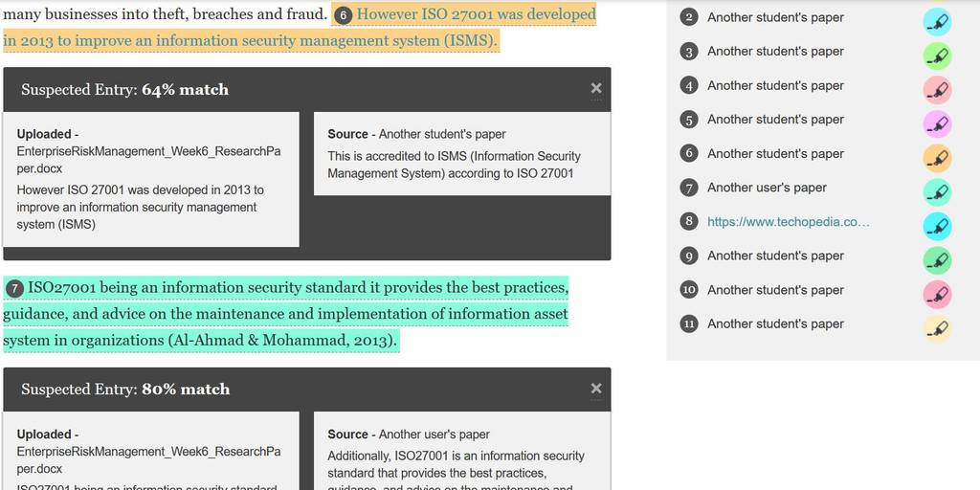Click Uploaded box in 80% match panel
This screenshot has width=980, height=490.
pos(150,451)
